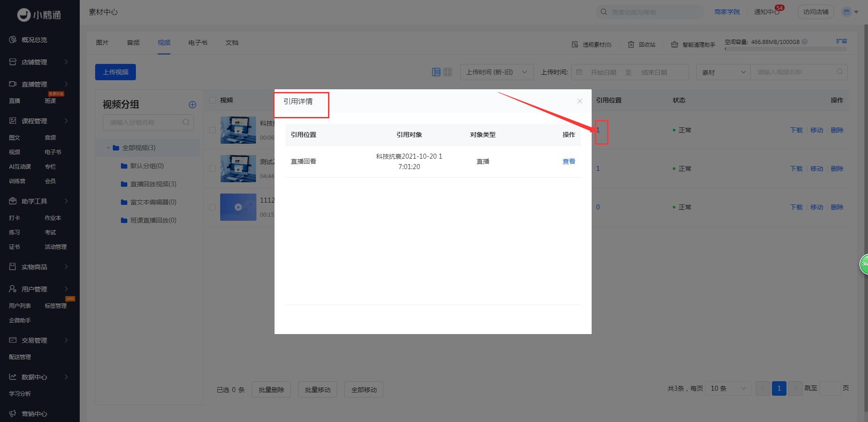
Task: Click the search icon in group name field
Action: [x=186, y=122]
